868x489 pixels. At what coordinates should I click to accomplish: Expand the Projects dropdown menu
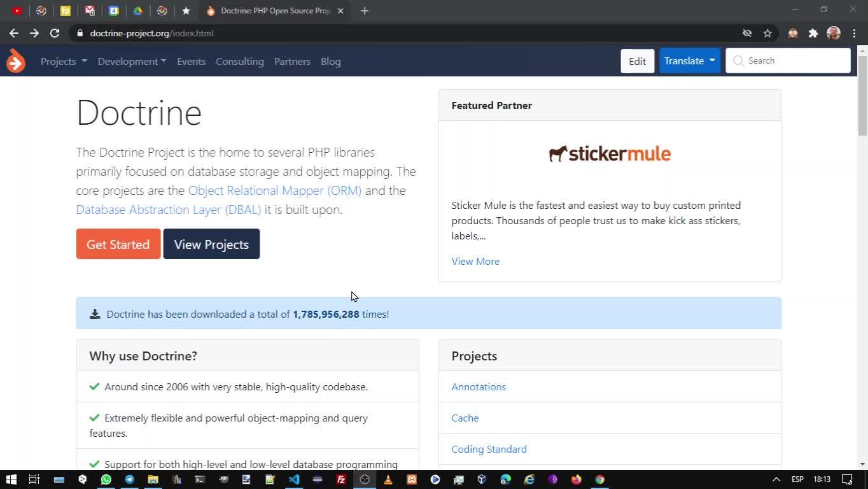64,61
